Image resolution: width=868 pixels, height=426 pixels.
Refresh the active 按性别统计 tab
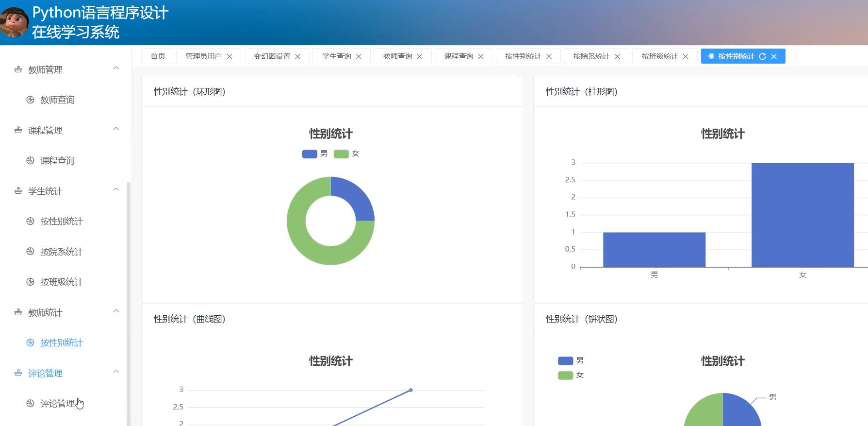pos(762,56)
